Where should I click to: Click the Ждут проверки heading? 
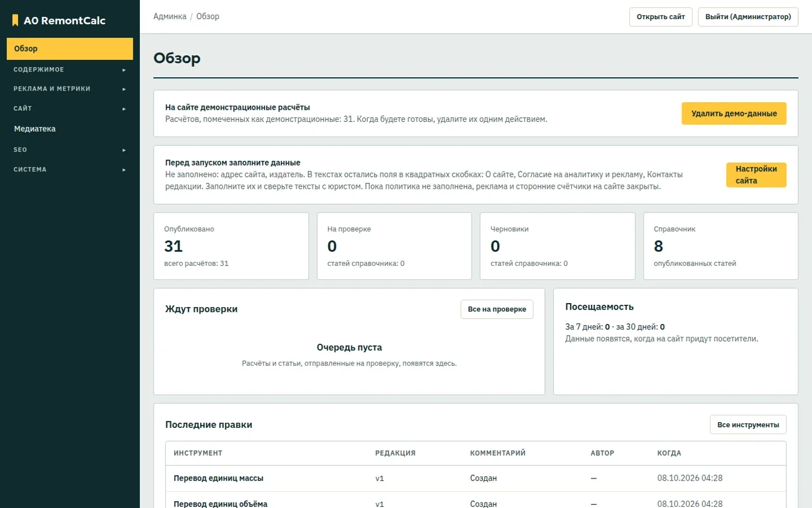(x=201, y=309)
